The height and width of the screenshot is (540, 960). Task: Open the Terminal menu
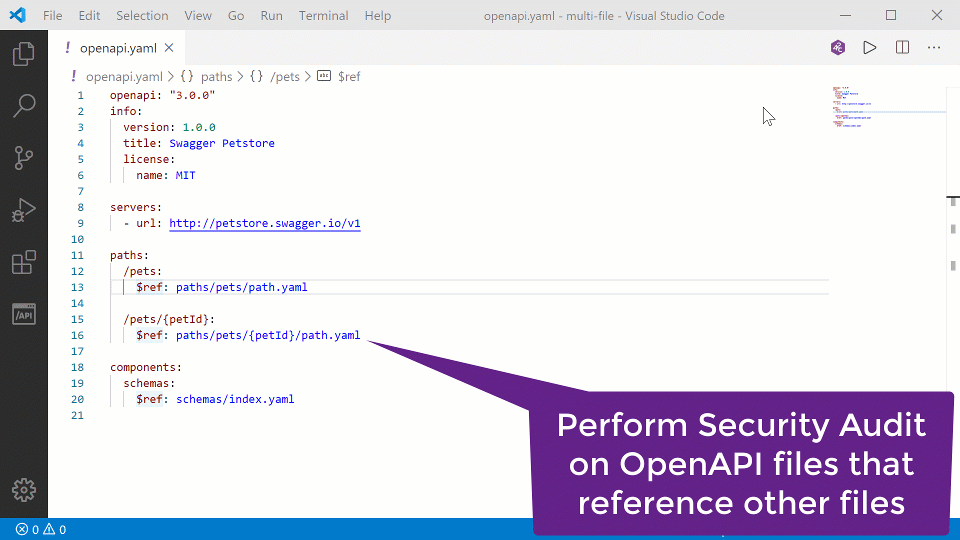324,16
